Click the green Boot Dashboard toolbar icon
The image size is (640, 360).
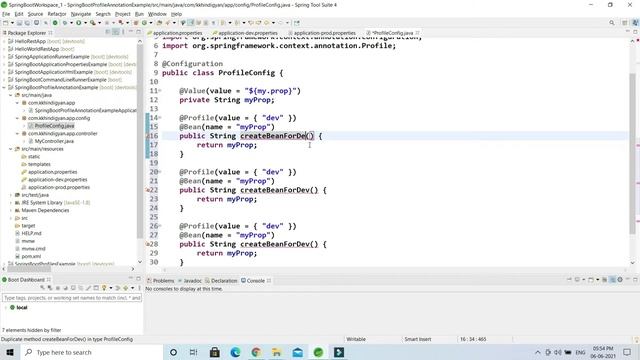click(x=55, y=23)
